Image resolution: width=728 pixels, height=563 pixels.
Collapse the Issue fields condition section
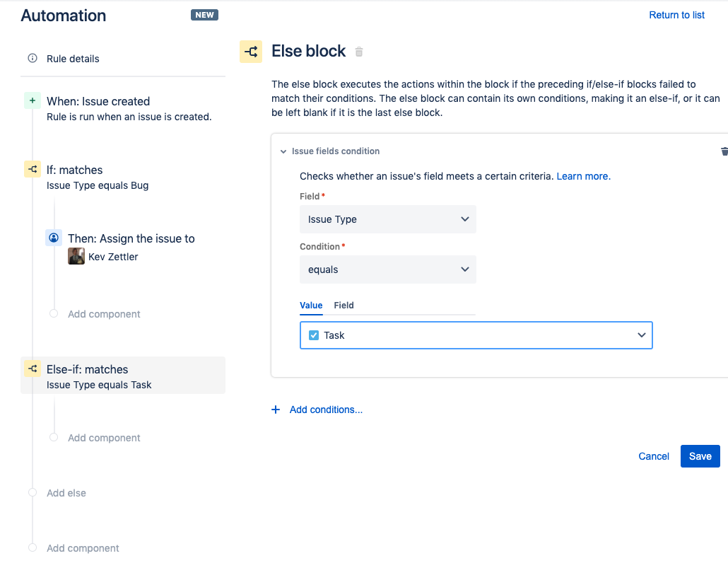[283, 151]
